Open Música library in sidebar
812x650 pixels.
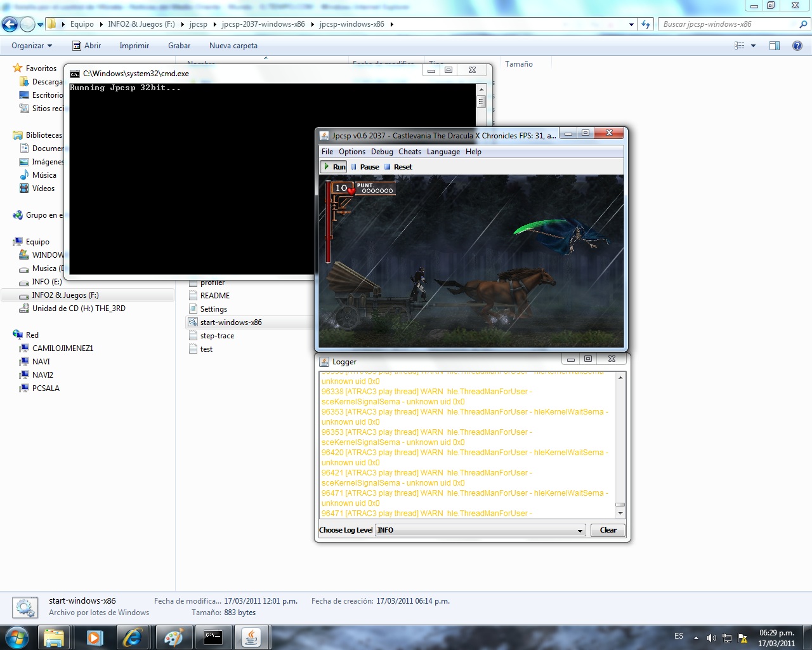(x=44, y=175)
